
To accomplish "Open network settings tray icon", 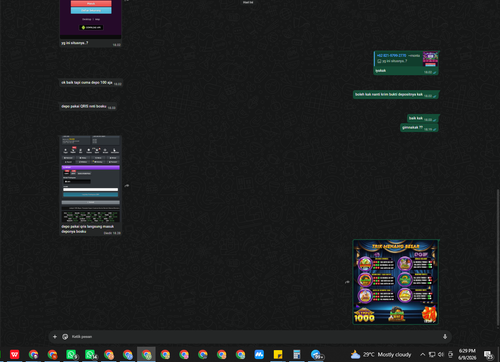I will tap(432, 354).
